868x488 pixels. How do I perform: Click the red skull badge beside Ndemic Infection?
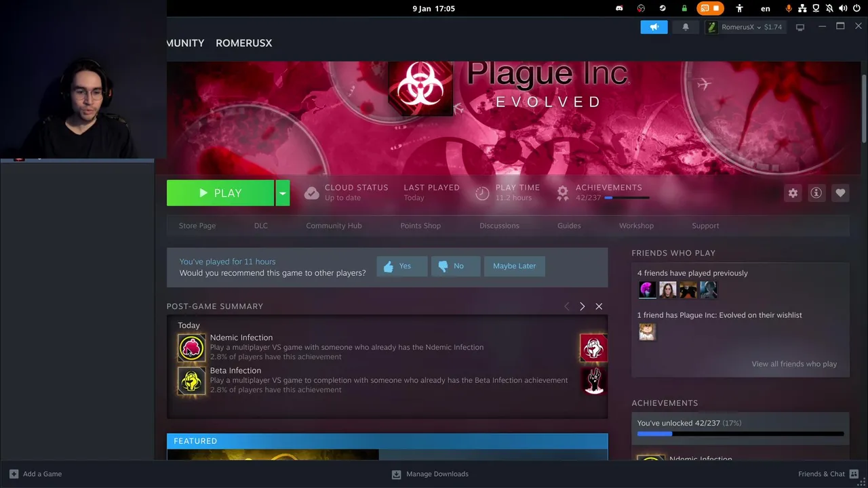coord(593,348)
